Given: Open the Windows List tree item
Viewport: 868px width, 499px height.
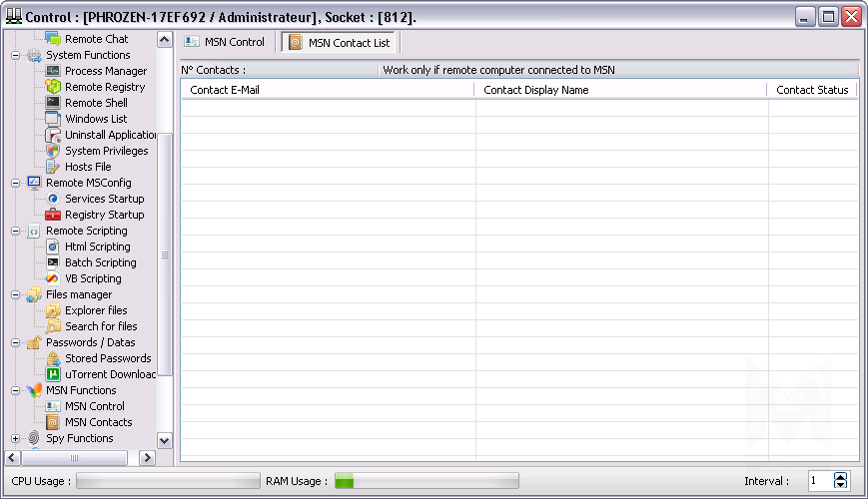Looking at the screenshot, I should coord(96,119).
